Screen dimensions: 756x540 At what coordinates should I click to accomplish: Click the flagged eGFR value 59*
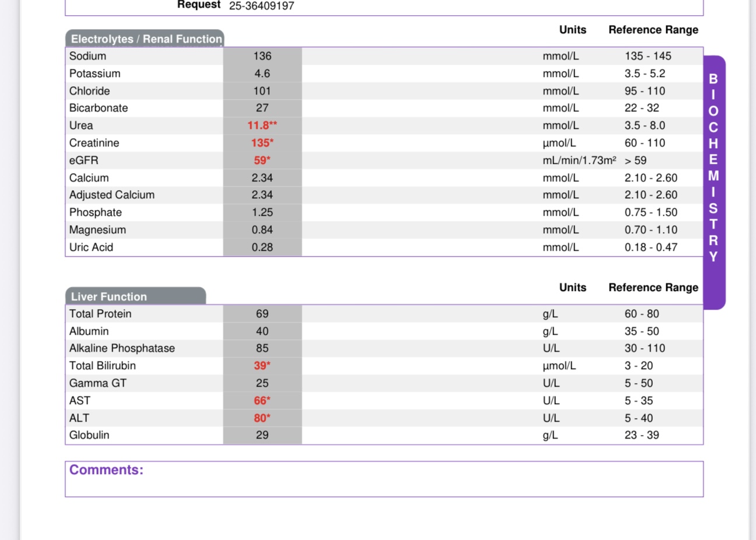pyautogui.click(x=262, y=160)
